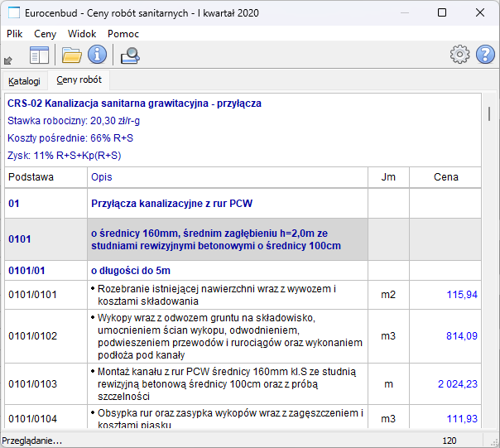Select row 0101/0102 in the table
The height and width of the screenshot is (448, 500).
(32, 336)
